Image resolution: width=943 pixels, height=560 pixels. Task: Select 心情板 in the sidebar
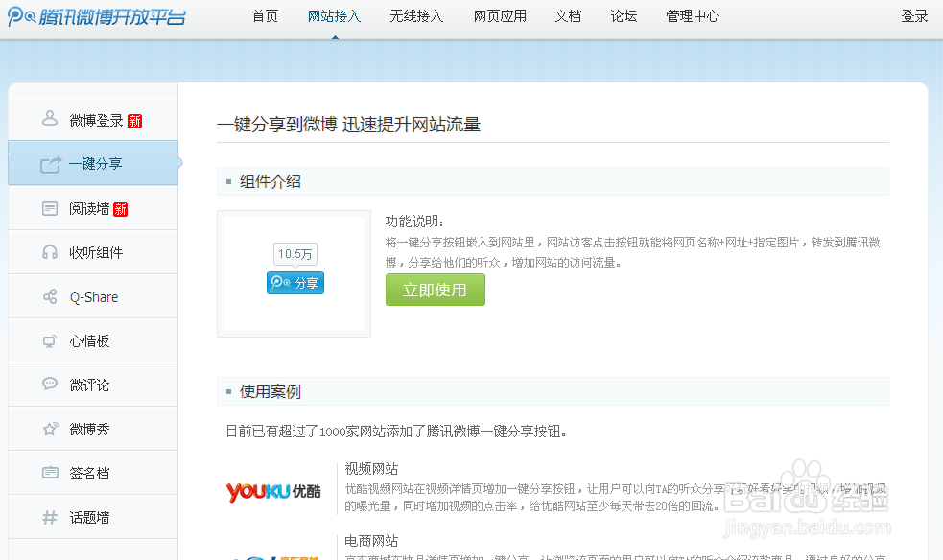point(93,340)
